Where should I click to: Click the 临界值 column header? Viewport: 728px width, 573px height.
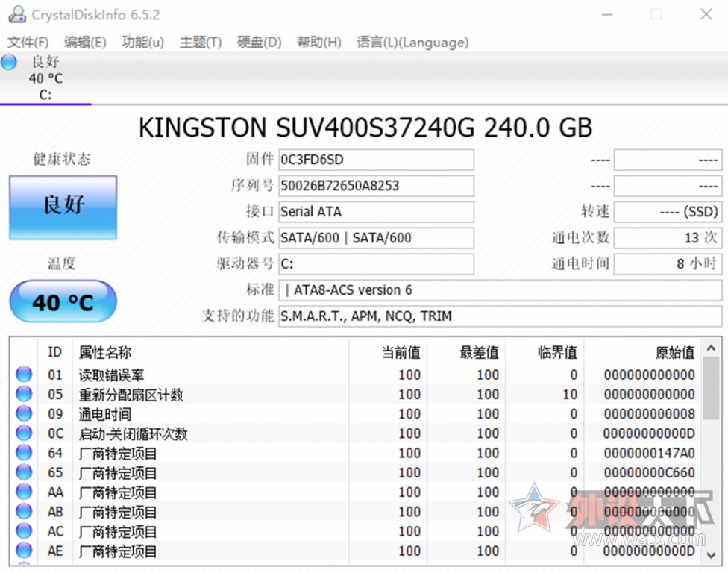(x=545, y=352)
